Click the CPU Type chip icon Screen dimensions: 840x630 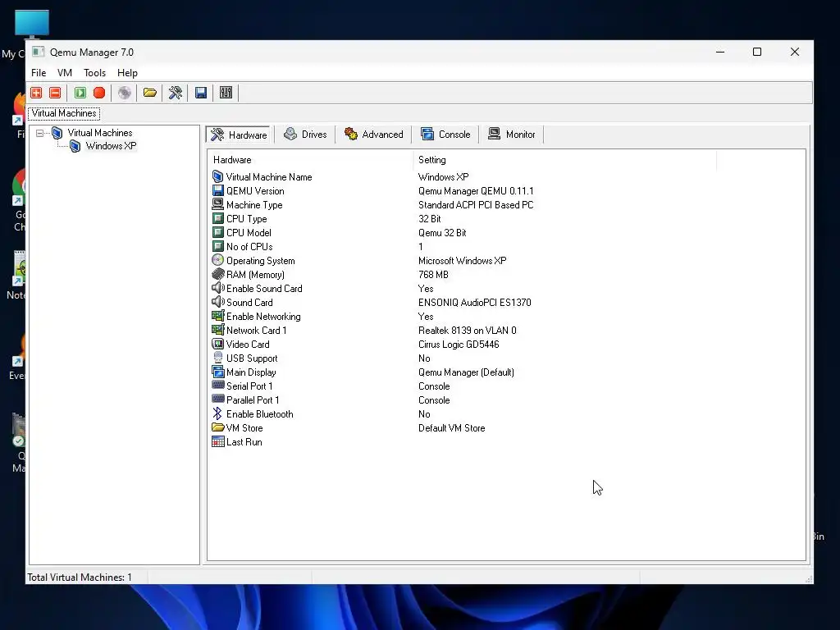point(217,218)
